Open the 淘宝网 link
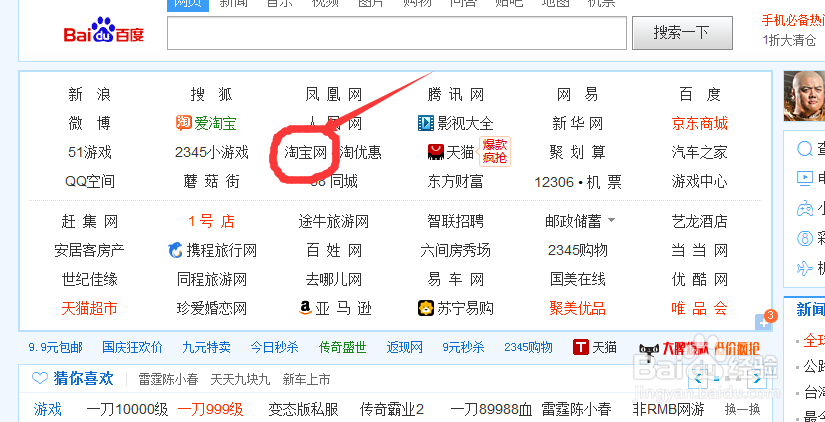The width and height of the screenshot is (825, 422). 306,153
